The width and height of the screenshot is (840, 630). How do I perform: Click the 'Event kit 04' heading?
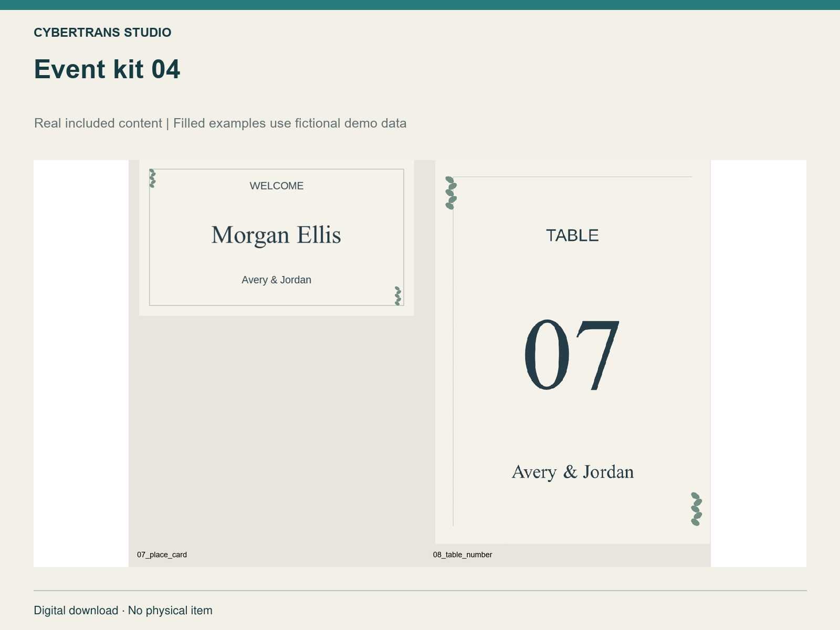(x=107, y=69)
